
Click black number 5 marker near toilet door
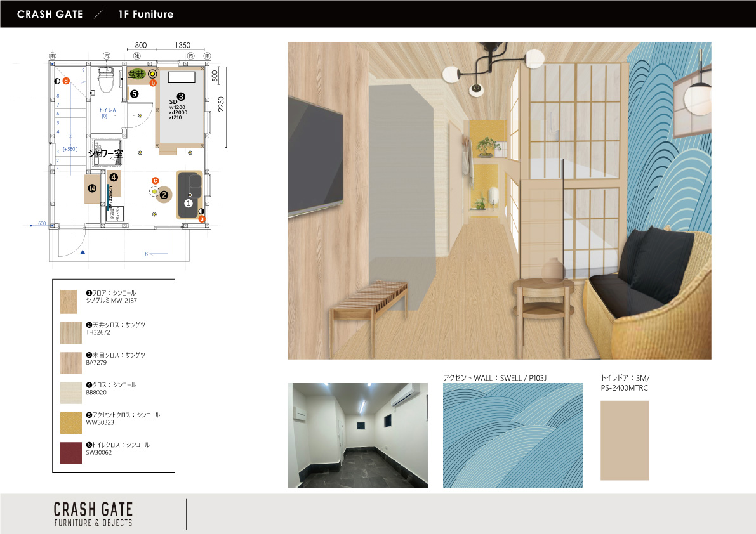[x=134, y=94]
